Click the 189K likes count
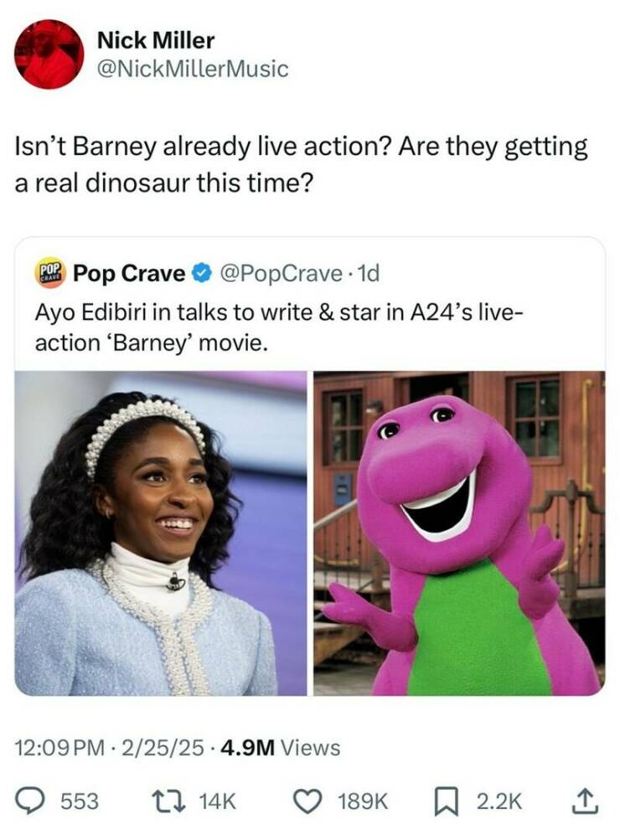Image resolution: width=620 pixels, height=840 pixels. [x=362, y=801]
